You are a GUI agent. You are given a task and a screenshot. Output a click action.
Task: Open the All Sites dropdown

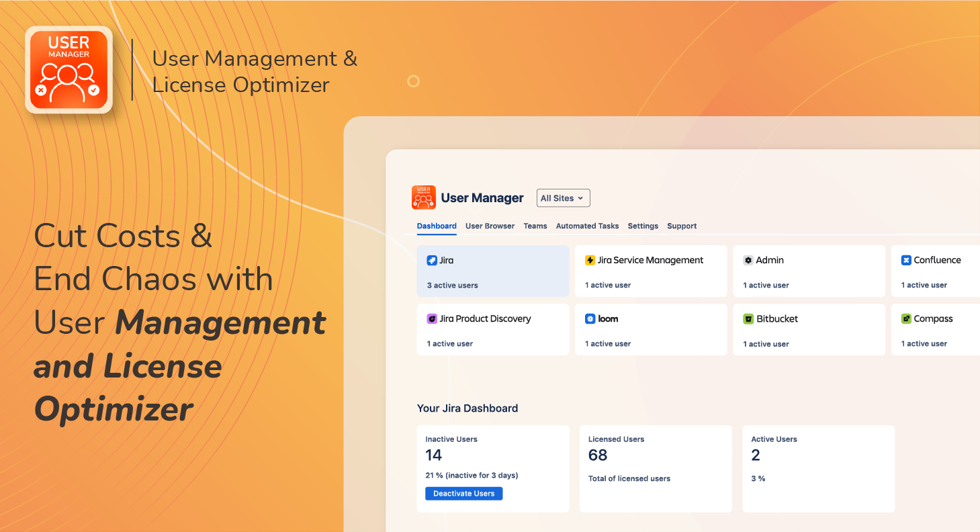(x=563, y=198)
